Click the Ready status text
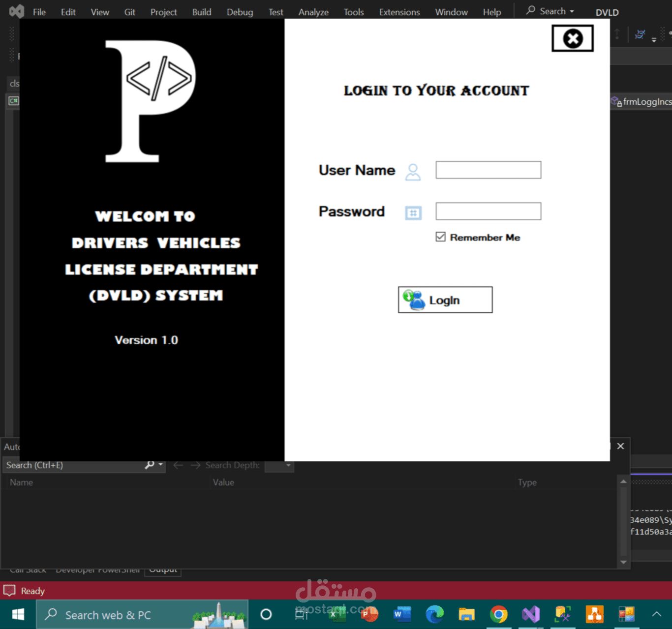672x629 pixels. (33, 591)
